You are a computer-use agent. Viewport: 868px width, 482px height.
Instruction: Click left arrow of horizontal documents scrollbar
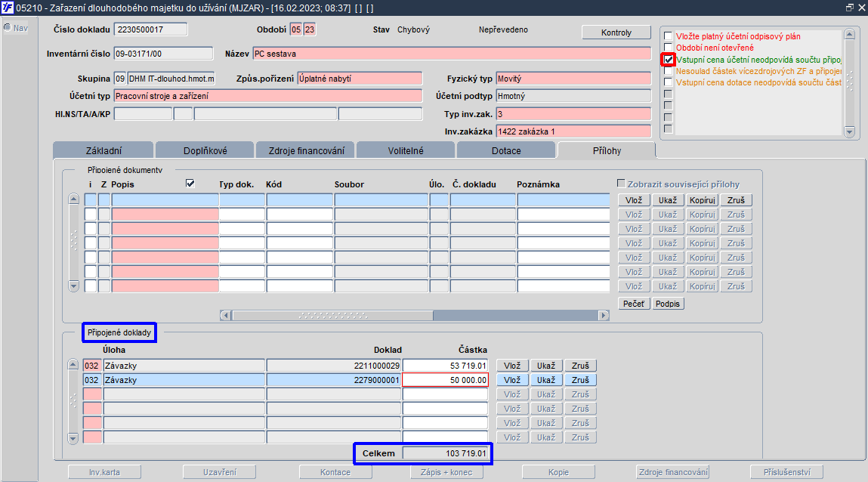pos(225,316)
